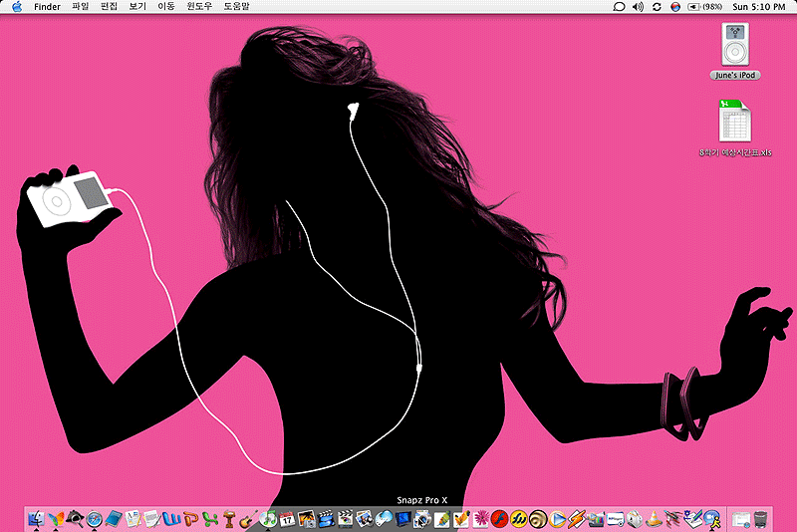Launch Safari compass icon in Dock

coord(95,518)
